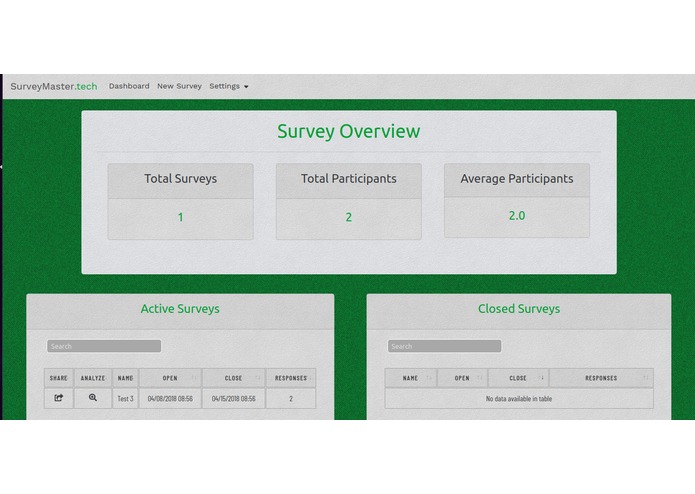Screen dimensions: 695x494
Task: Click No data available in table message
Action: pyautogui.click(x=519, y=399)
